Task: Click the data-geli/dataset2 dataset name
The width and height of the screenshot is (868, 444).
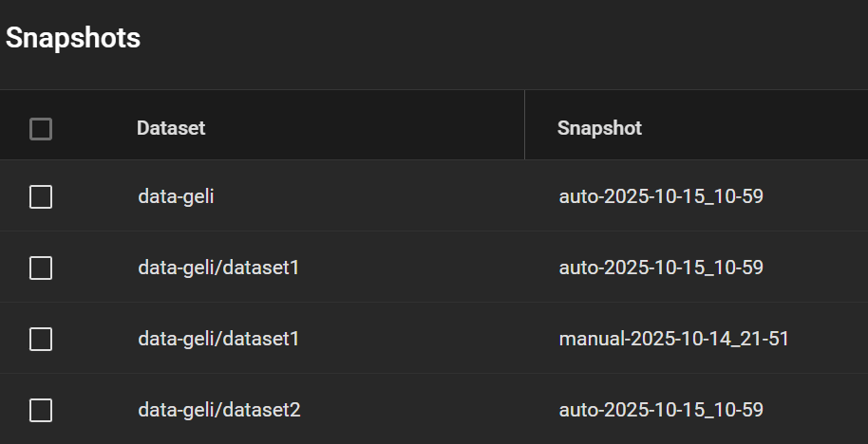Action: pyautogui.click(x=219, y=411)
